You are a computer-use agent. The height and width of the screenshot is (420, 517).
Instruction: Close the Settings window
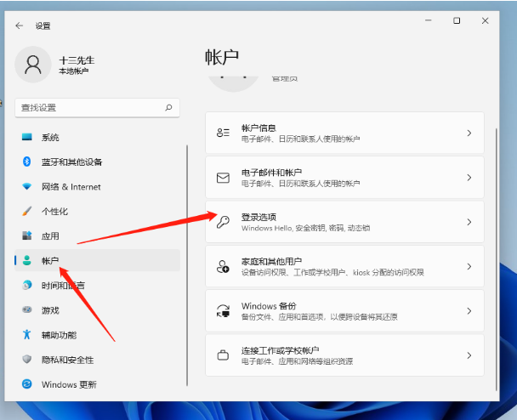pos(485,20)
